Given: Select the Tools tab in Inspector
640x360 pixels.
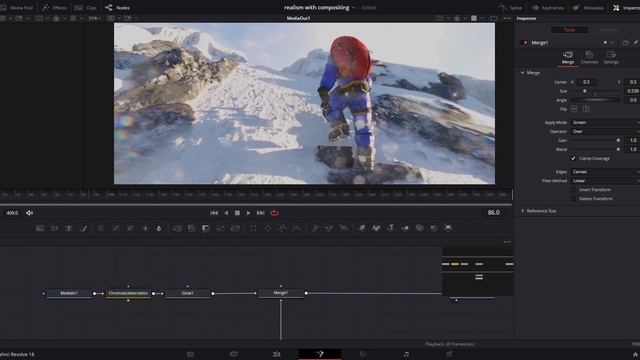Looking at the screenshot, I should [x=570, y=30].
